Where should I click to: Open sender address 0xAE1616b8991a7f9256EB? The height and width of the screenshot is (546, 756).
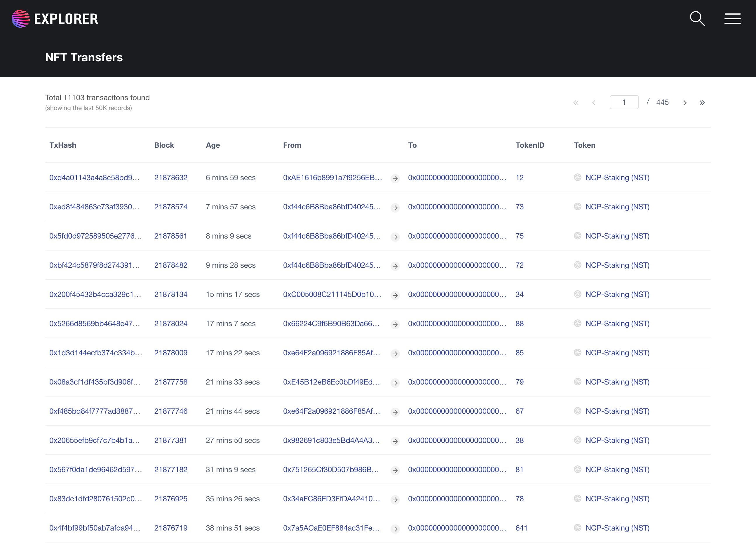click(332, 178)
